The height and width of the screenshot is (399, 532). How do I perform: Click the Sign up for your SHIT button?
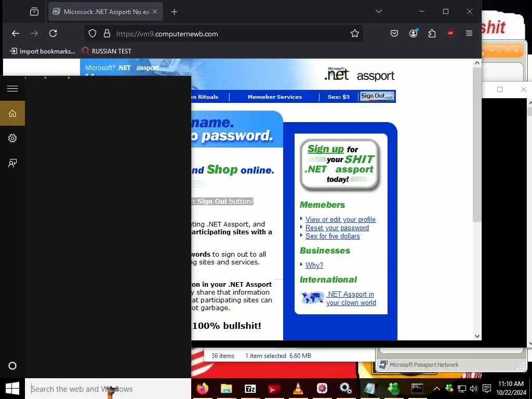pyautogui.click(x=340, y=164)
